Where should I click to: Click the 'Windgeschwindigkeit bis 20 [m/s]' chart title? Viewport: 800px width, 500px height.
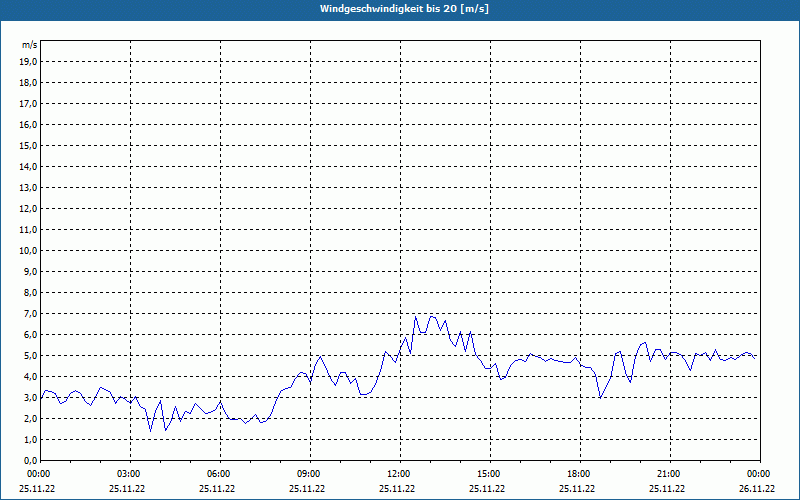coord(404,9)
